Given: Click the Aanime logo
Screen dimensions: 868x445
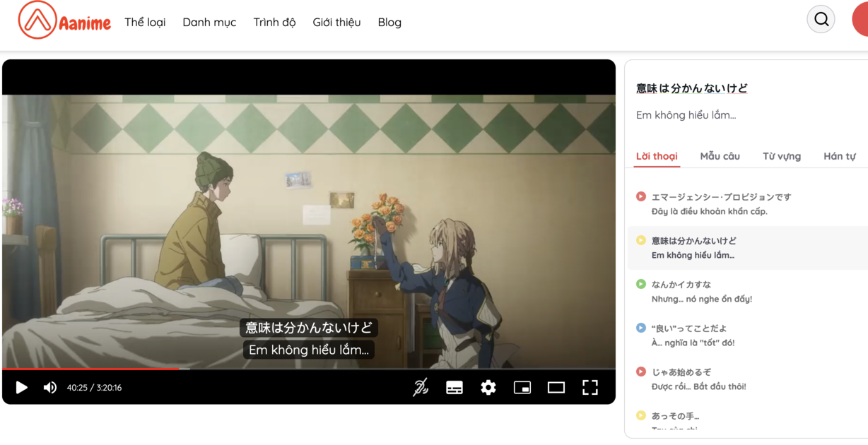Looking at the screenshot, I should pyautogui.click(x=64, y=20).
